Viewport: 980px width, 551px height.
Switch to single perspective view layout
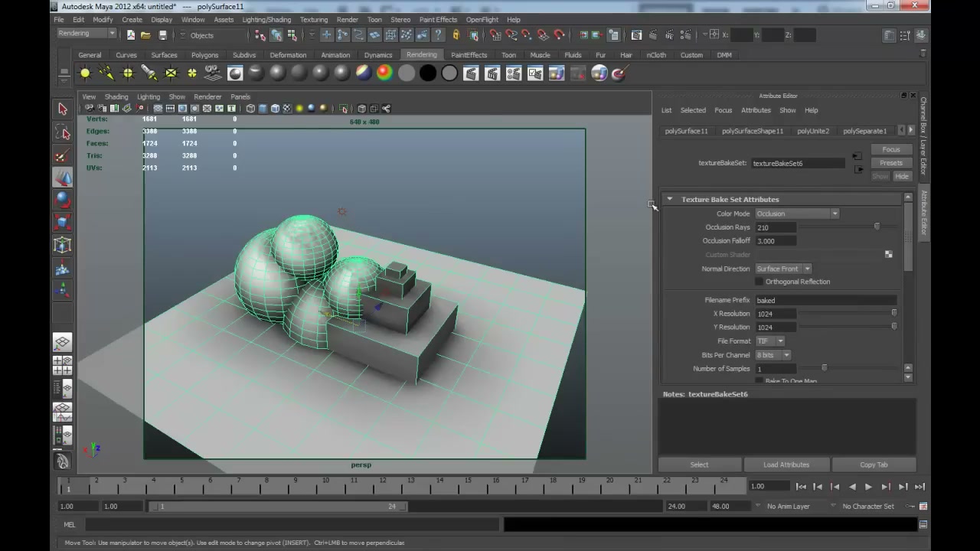pyautogui.click(x=63, y=342)
